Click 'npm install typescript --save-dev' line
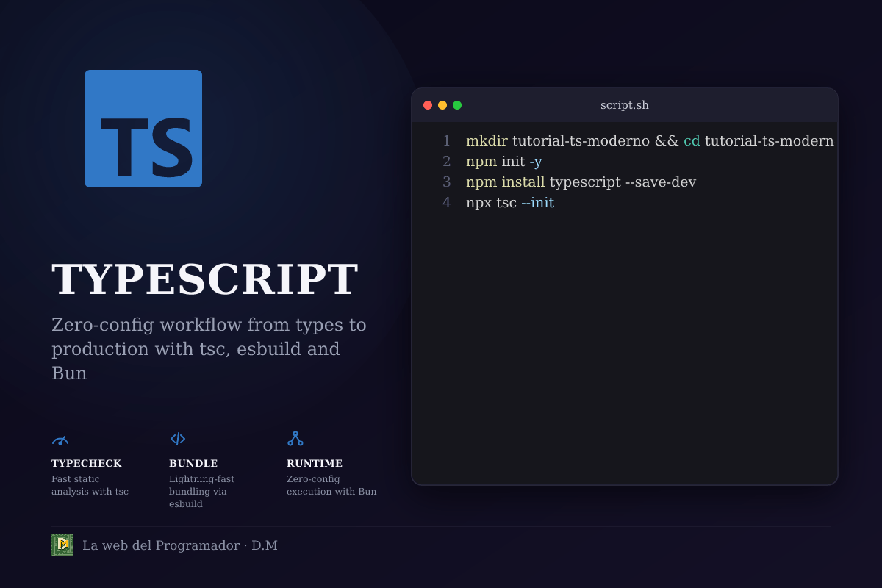 [581, 182]
